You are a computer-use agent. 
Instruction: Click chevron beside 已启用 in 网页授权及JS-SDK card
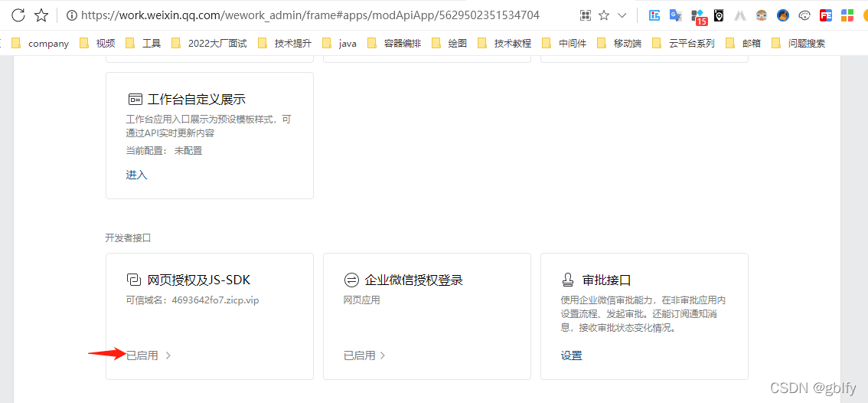(168, 356)
